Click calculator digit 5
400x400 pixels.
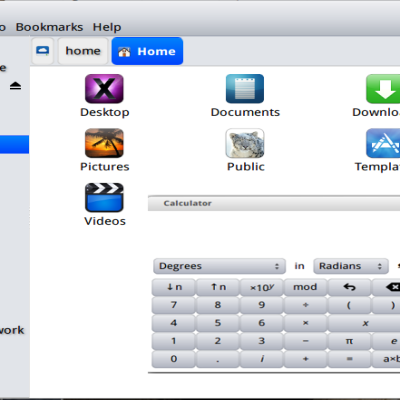[218, 323]
